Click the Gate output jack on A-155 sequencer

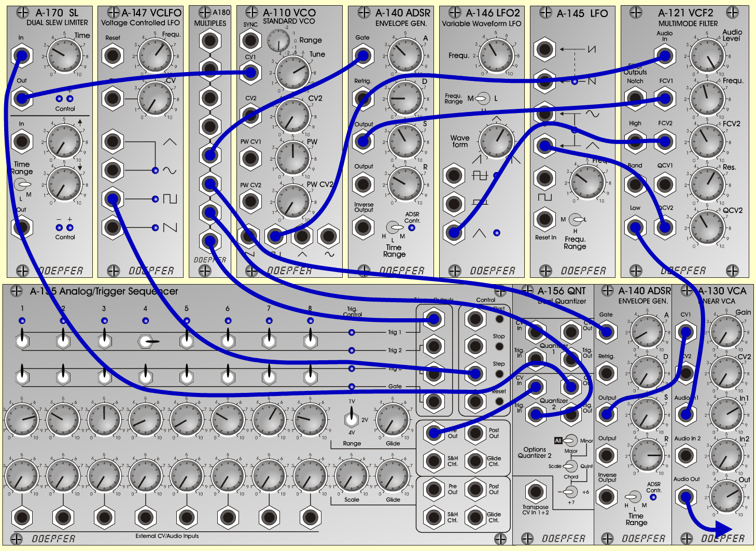pyautogui.click(x=433, y=401)
